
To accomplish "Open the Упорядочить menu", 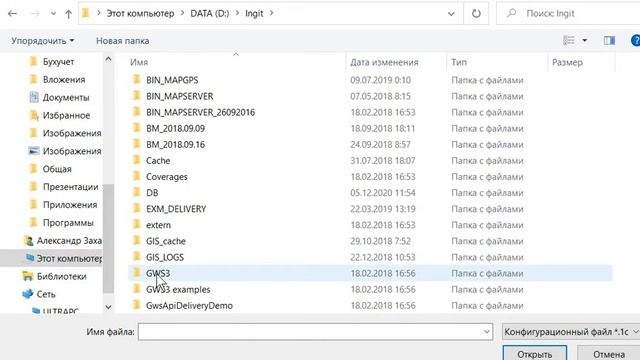I will tap(42, 41).
